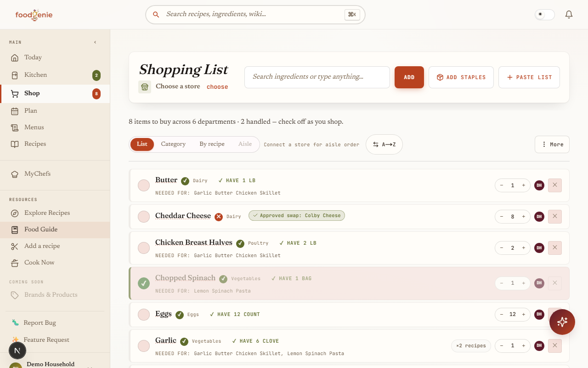This screenshot has height=368, width=588.
Task: Click the choose store link
Action: 217,87
